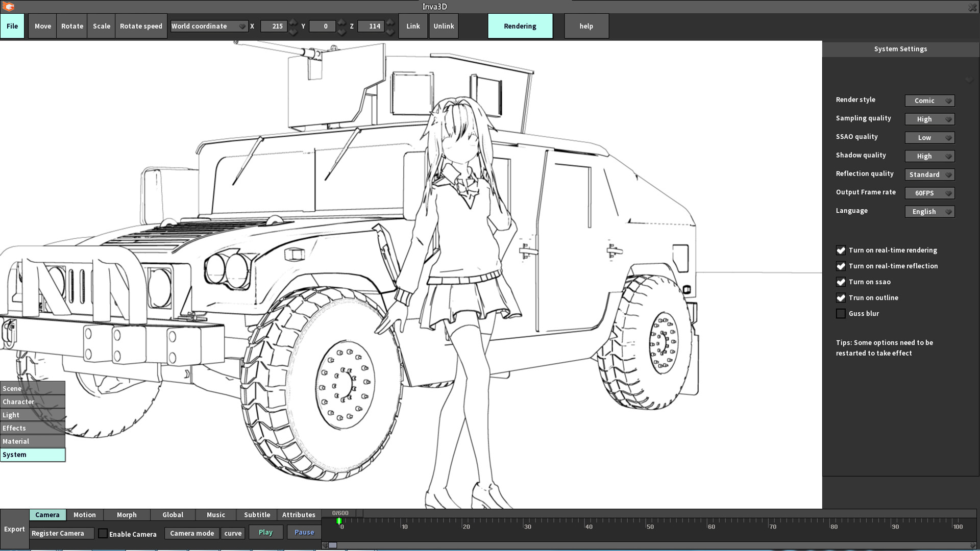The height and width of the screenshot is (551, 980).
Task: Toggle Turn on real-time reflection checkbox
Action: pyautogui.click(x=841, y=266)
